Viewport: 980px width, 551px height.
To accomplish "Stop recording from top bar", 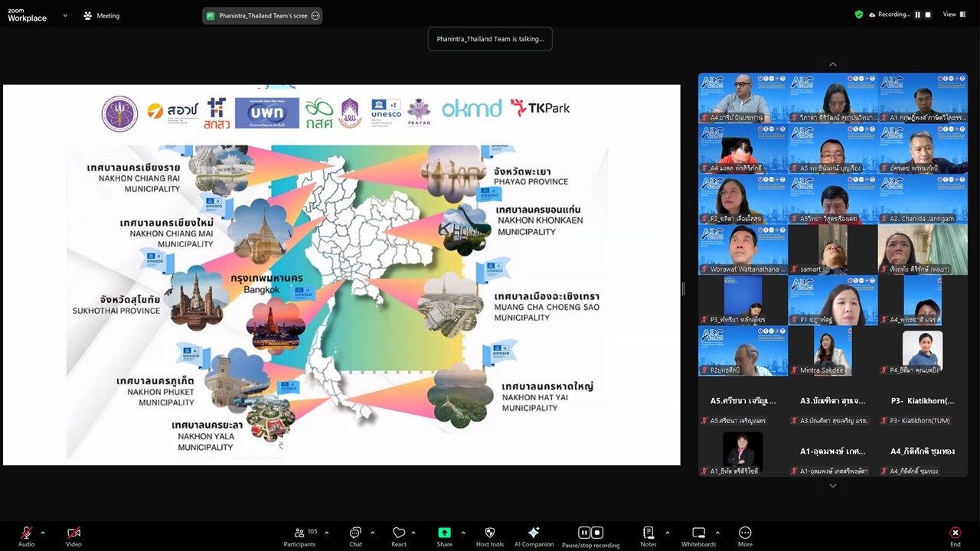I will (x=928, y=15).
